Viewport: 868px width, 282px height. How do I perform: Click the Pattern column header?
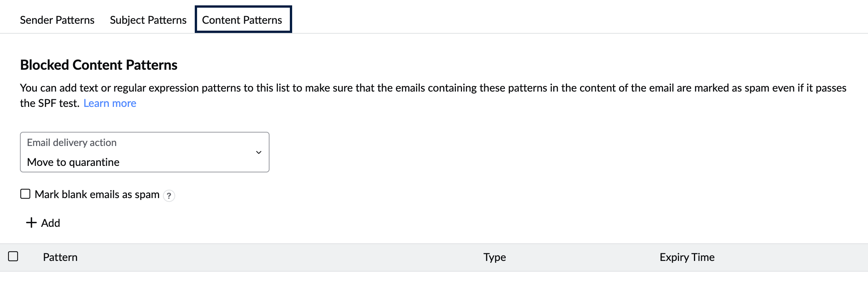coord(60,257)
